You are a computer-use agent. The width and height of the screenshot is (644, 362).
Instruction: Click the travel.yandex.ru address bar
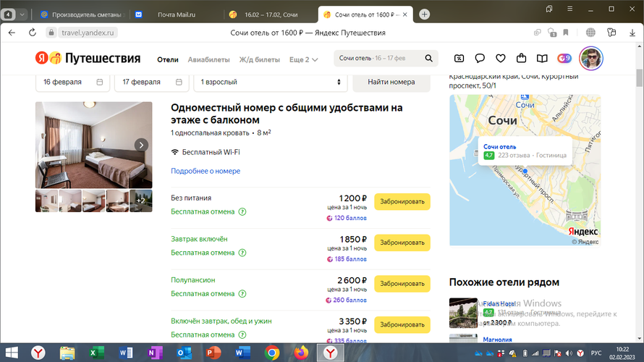(x=88, y=33)
